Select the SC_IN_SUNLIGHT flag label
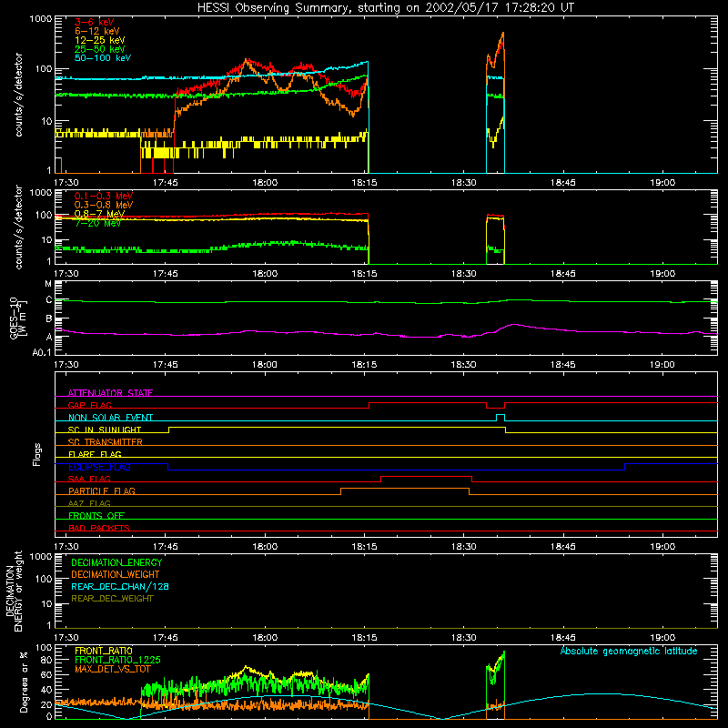The height and width of the screenshot is (728, 728). [105, 430]
